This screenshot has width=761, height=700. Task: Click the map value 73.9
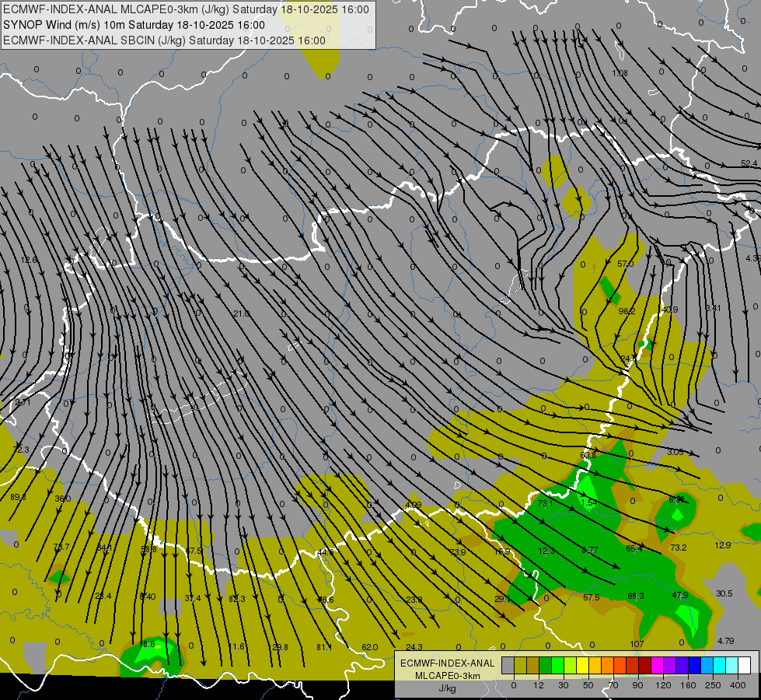coord(458,552)
